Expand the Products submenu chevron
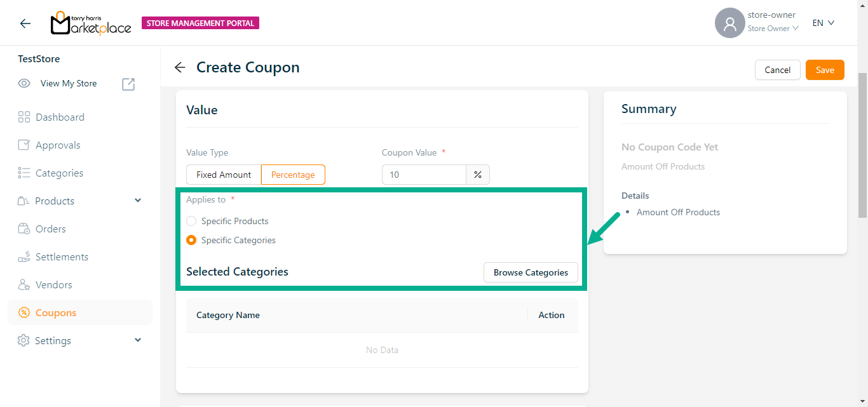Viewport: 868px width, 407px height. tap(139, 201)
